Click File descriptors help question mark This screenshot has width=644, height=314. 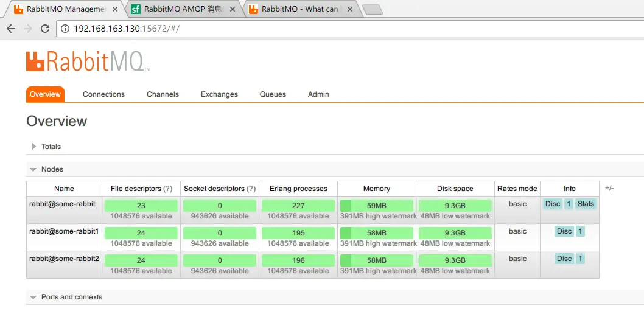(x=167, y=189)
